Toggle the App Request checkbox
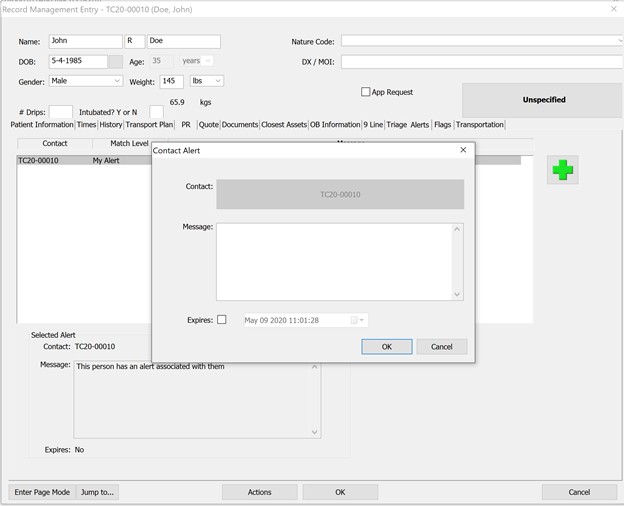 point(365,92)
